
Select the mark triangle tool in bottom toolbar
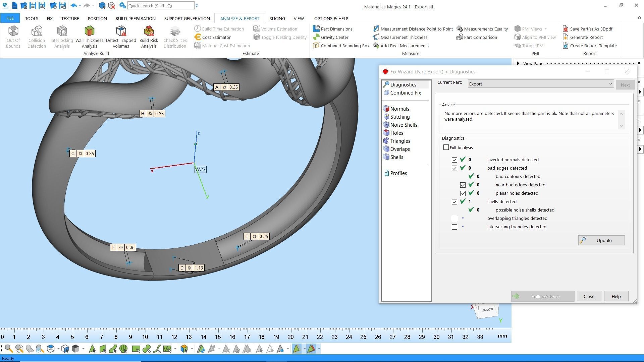92,349
